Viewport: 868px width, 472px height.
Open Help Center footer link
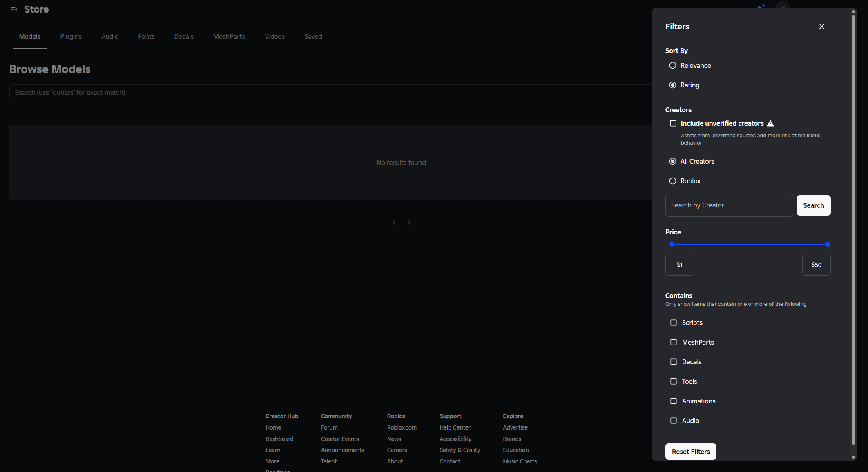click(455, 427)
